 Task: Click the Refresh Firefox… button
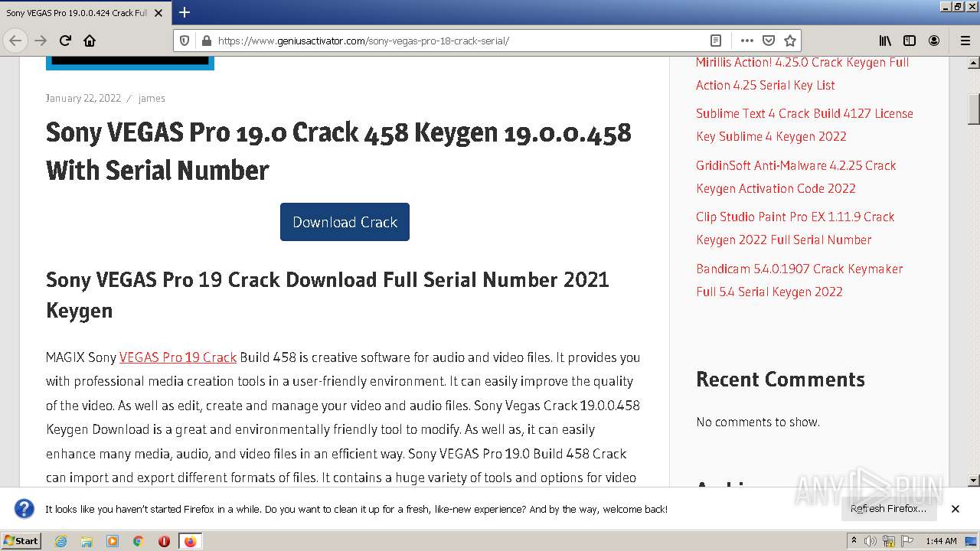(888, 509)
